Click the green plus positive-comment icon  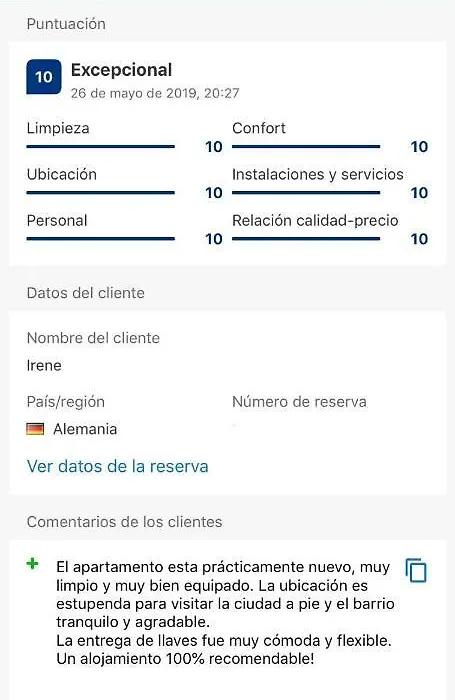pos(33,564)
